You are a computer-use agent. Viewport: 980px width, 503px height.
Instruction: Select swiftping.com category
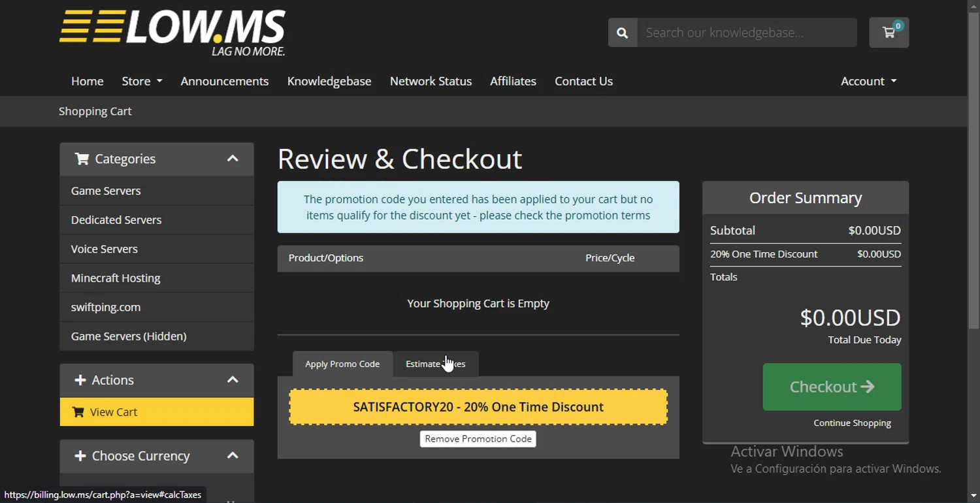point(157,307)
